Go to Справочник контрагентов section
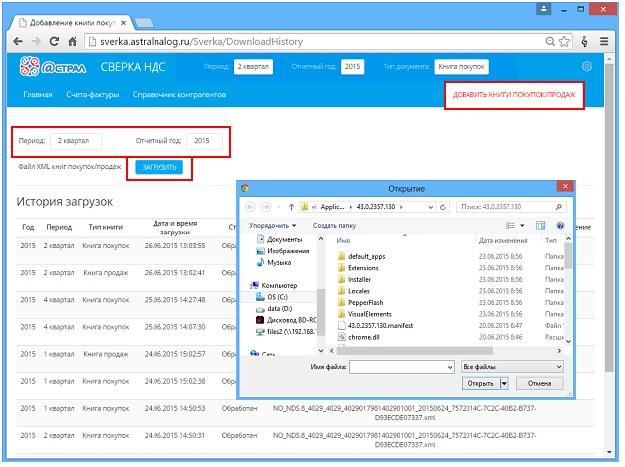This screenshot has height=467, width=625. click(178, 95)
